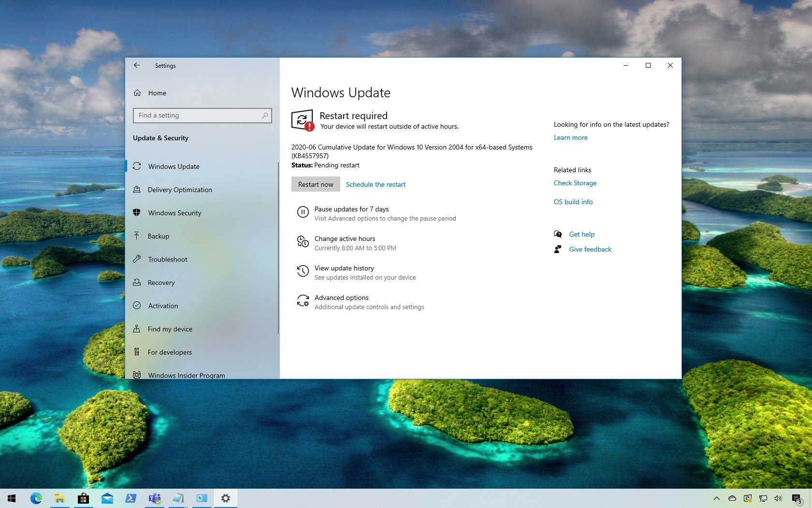Open the volume control in the tray
Viewport: 812px width, 508px height.
click(778, 498)
